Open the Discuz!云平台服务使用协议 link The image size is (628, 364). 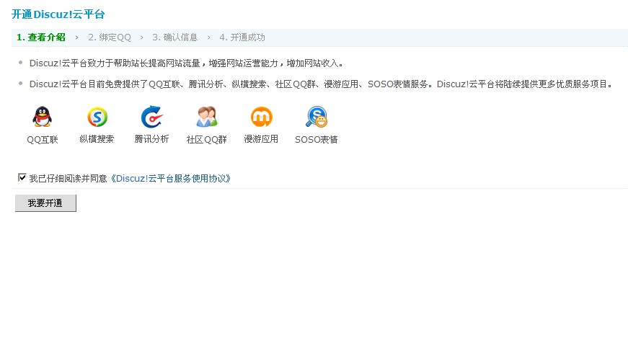(170, 178)
